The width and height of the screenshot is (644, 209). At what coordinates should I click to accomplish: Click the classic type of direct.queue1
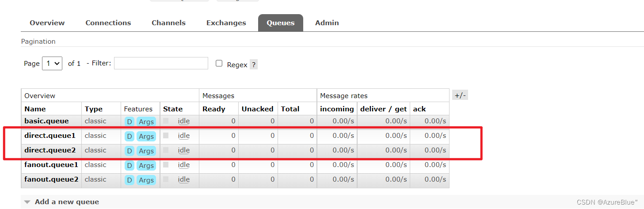click(95, 136)
